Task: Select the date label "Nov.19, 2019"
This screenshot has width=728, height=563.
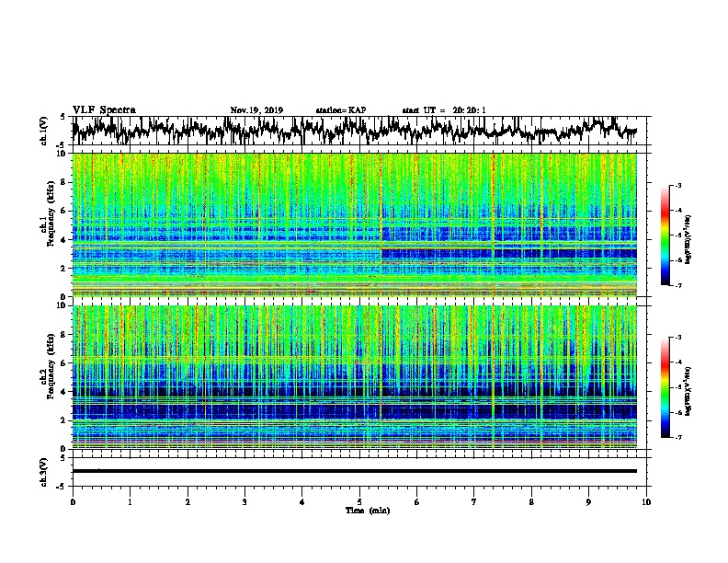Action: tap(256, 110)
